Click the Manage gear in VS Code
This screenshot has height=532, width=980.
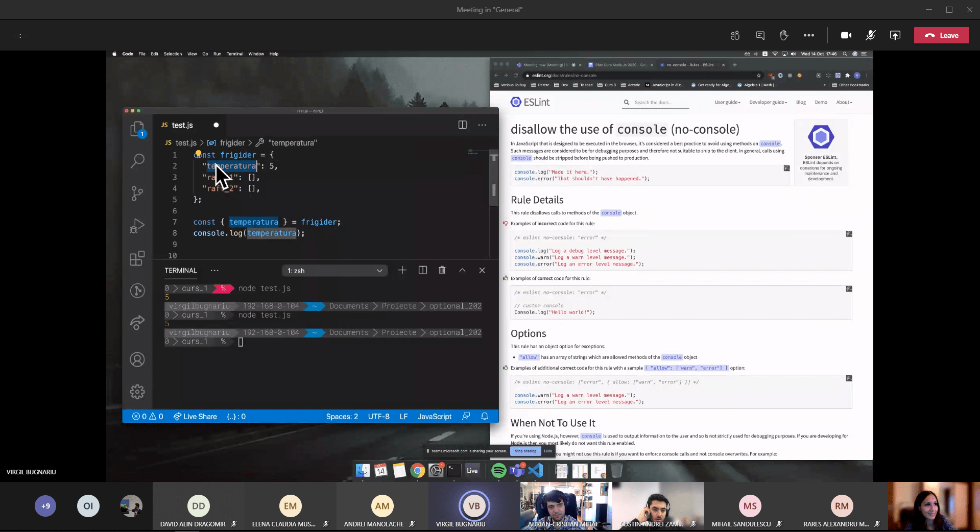click(x=137, y=392)
